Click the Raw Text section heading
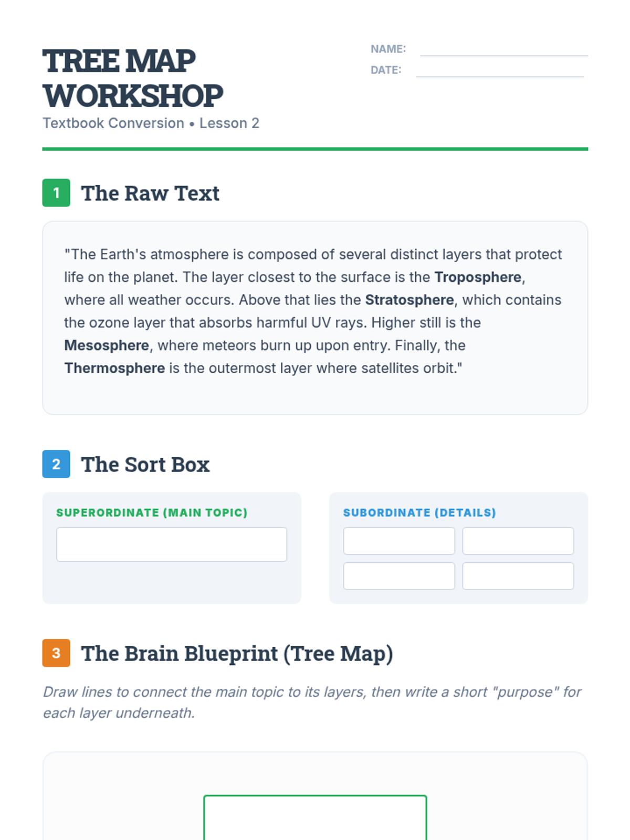This screenshot has height=840, width=630. [150, 193]
